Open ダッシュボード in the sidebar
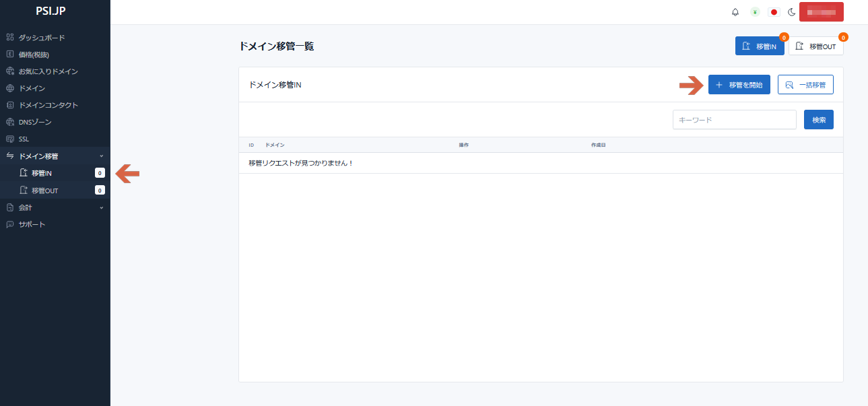868x406 pixels. coord(42,38)
